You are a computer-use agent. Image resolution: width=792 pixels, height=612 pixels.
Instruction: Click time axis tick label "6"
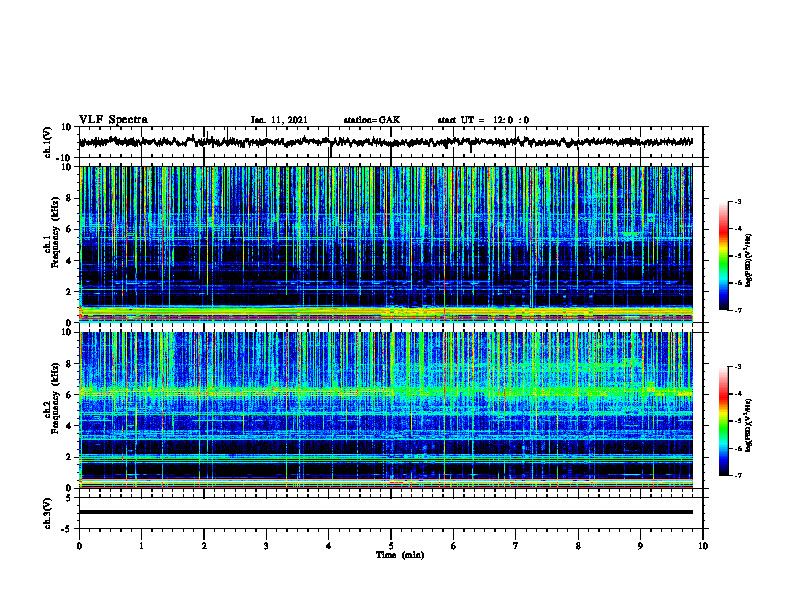454,546
